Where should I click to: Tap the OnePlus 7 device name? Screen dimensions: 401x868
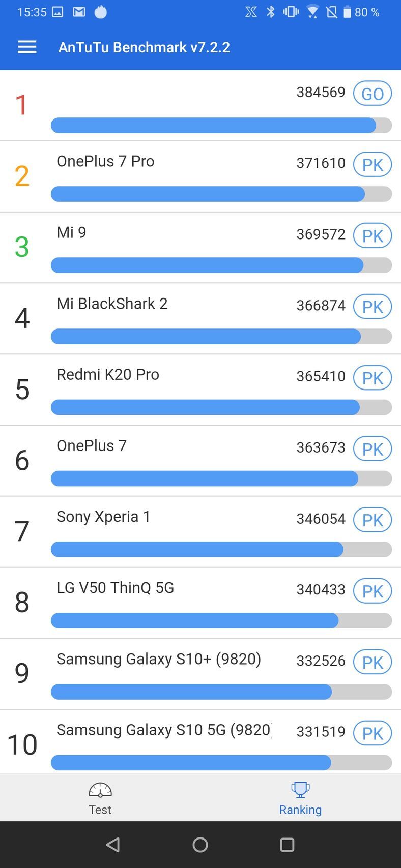coord(92,446)
